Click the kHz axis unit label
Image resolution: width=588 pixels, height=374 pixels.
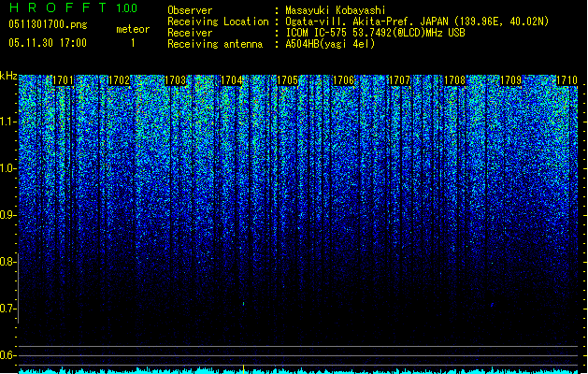[8, 76]
